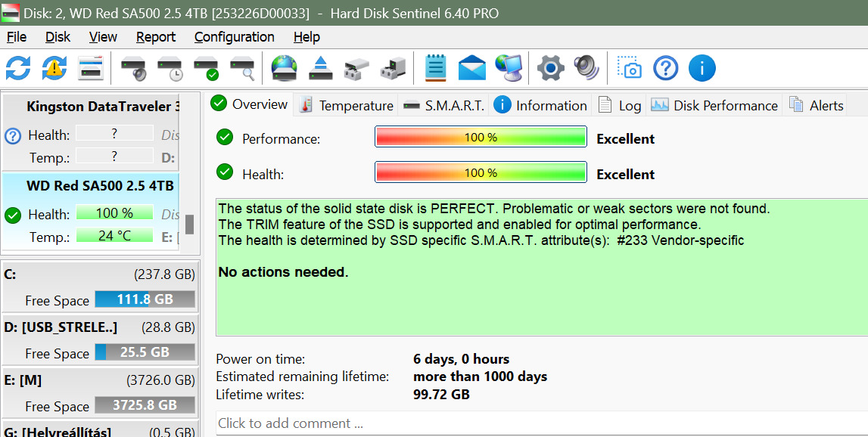The height and width of the screenshot is (437, 868).
Task: Click the disk with green checkmark icon
Action: pyautogui.click(x=206, y=68)
